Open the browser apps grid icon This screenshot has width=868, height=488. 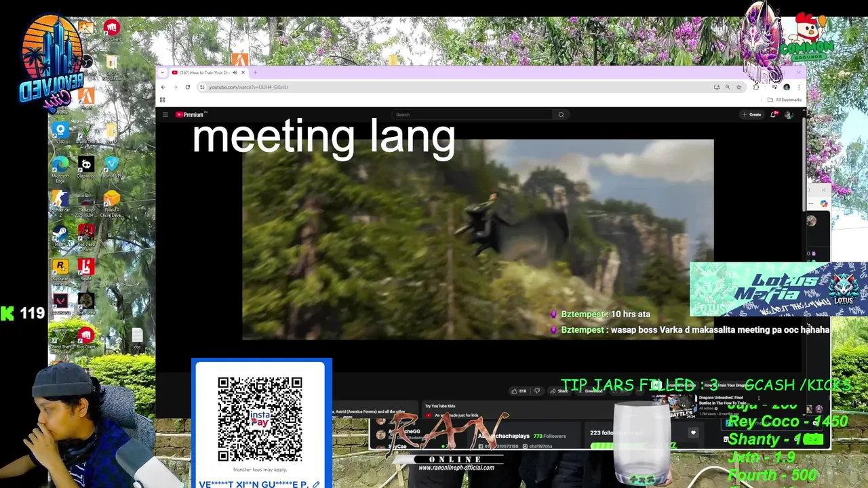pos(163,100)
